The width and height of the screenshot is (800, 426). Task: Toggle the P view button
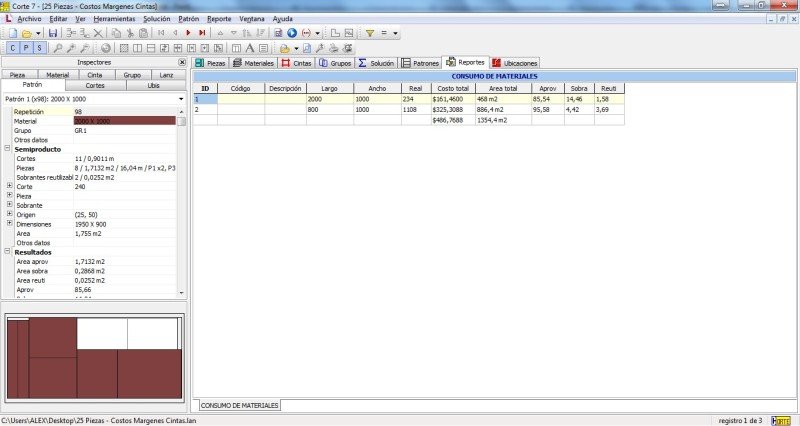[x=26, y=48]
